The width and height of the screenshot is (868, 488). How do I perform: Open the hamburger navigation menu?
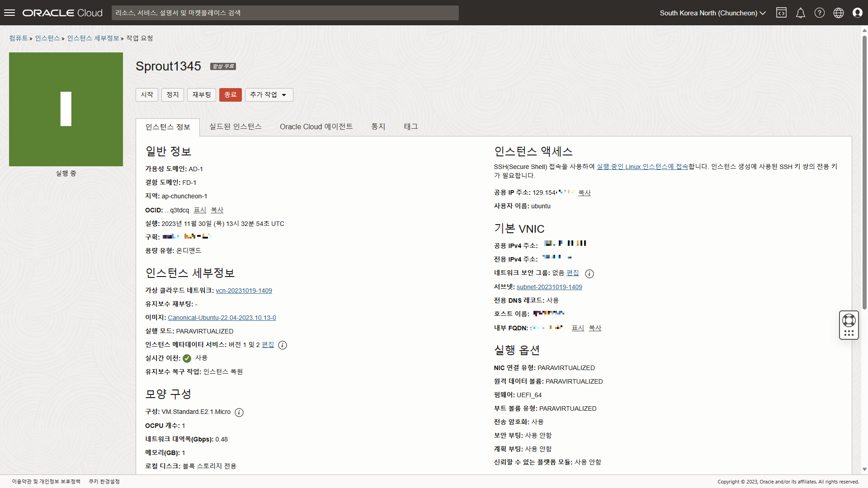9,13
